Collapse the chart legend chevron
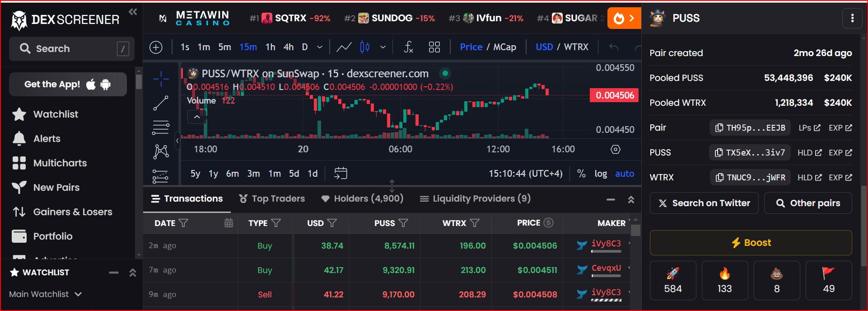Viewport: 868px width, 311px height. 197,117
